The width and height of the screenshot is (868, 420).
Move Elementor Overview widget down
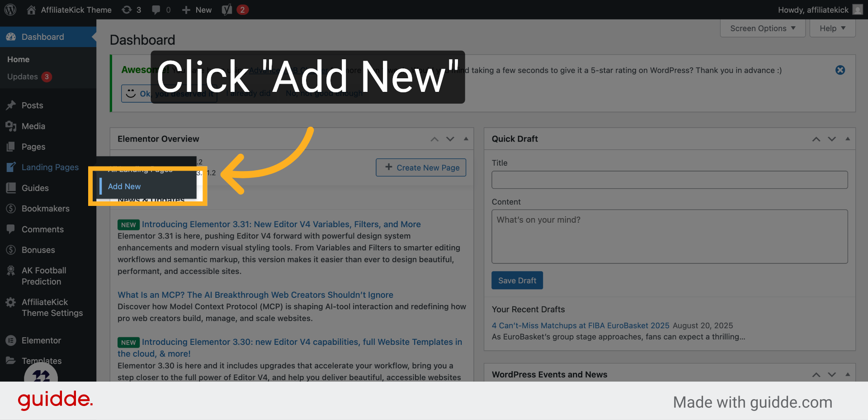(450, 139)
